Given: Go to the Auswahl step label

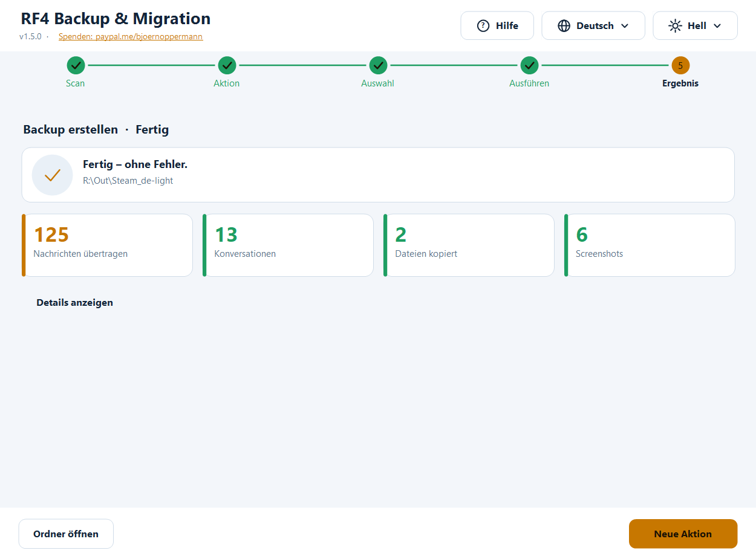Looking at the screenshot, I should pos(378,83).
